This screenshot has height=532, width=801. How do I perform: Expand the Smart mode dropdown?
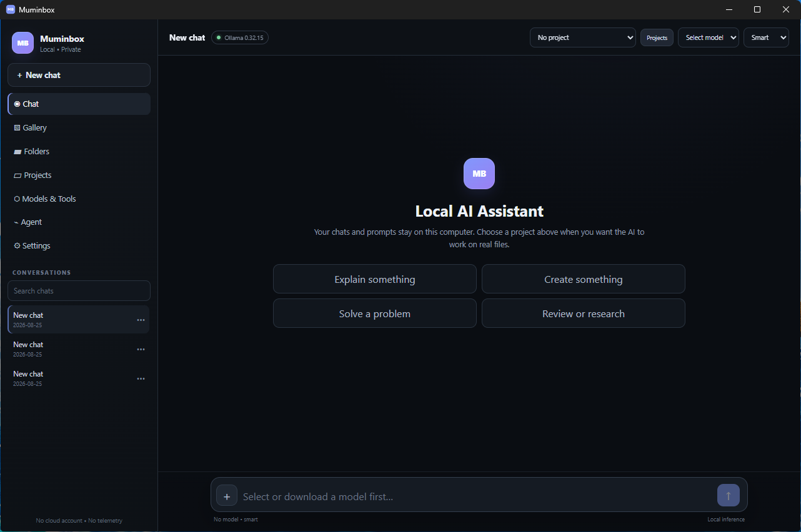point(766,37)
